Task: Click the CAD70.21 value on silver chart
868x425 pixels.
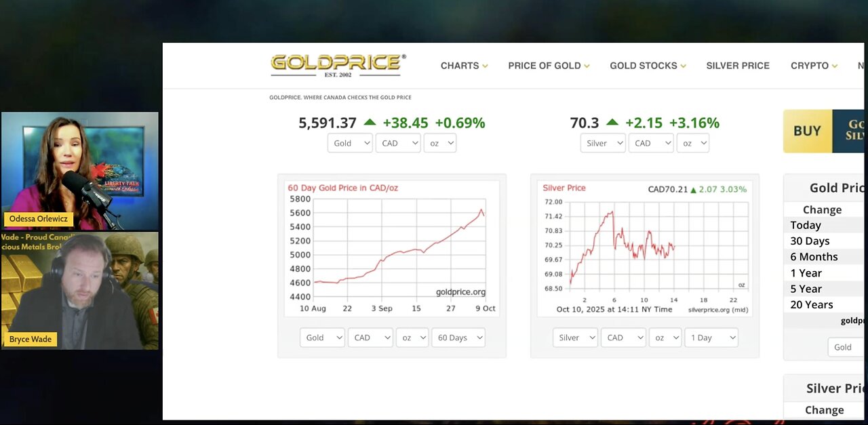Action: (x=668, y=189)
